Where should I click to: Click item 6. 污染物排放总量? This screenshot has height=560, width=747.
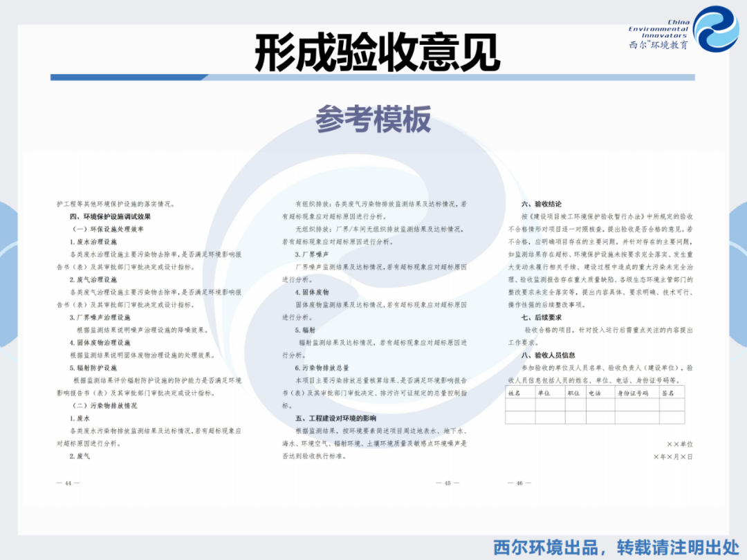[x=322, y=368]
